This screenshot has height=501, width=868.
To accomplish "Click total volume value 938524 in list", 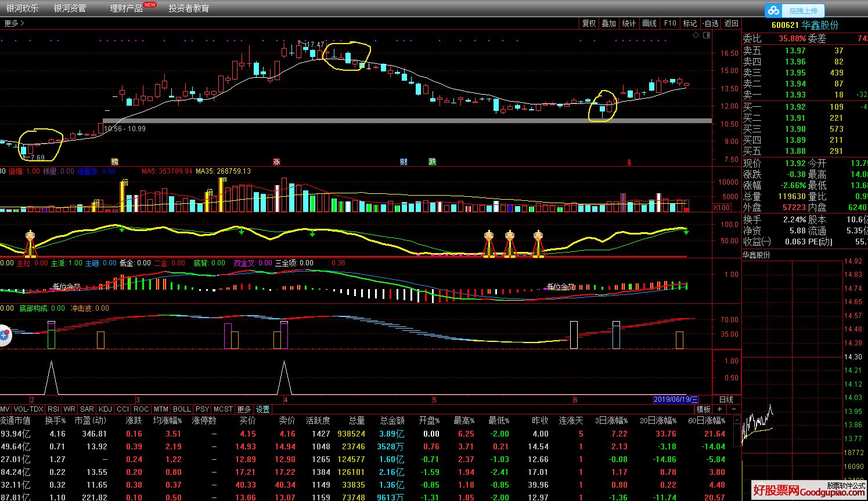I will tap(351, 434).
